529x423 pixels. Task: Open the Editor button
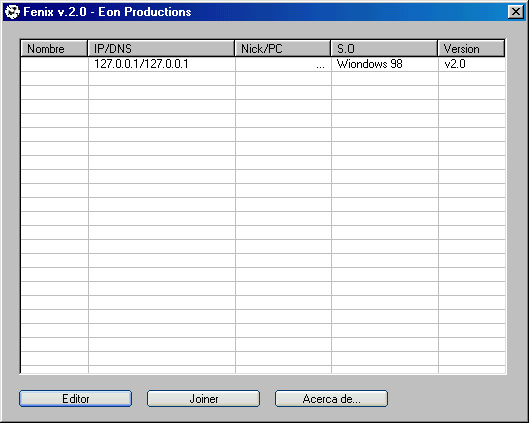(76, 399)
